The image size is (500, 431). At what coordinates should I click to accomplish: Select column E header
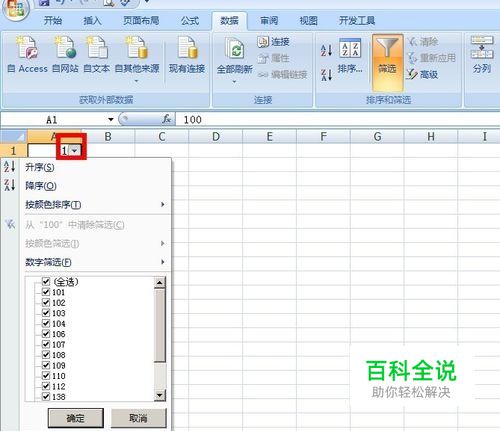(269, 137)
